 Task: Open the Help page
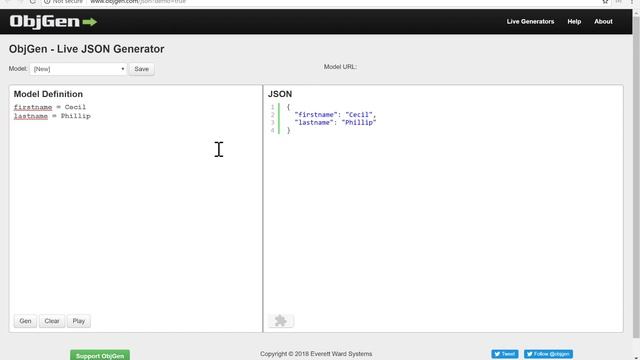click(x=574, y=22)
